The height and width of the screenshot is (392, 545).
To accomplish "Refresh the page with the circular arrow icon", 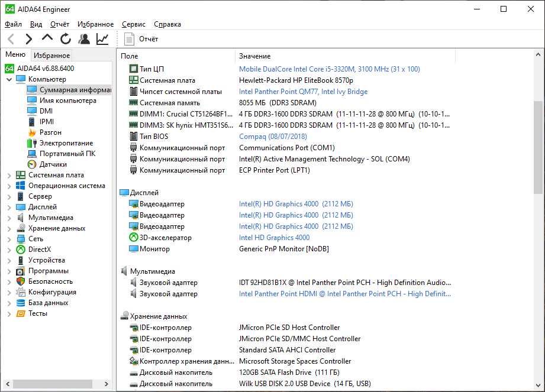I will click(x=65, y=39).
